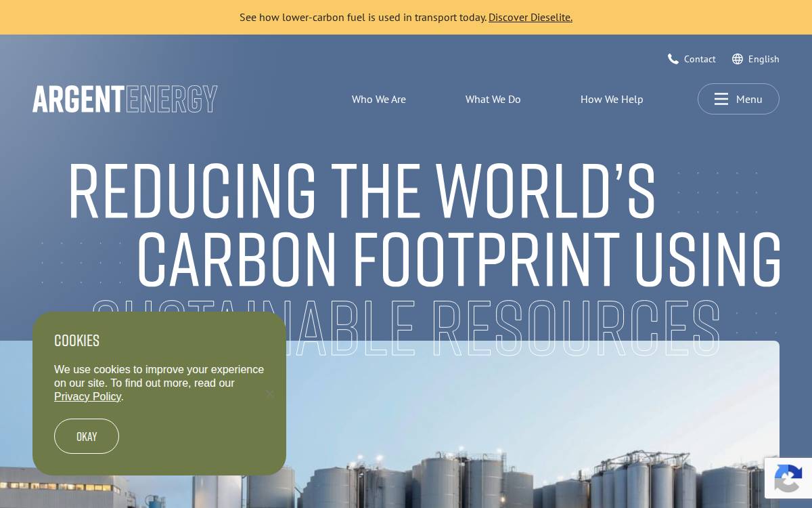Viewport: 812px width, 508px height.
Task: Open the reCAPTCHA badge
Action: tap(788, 478)
